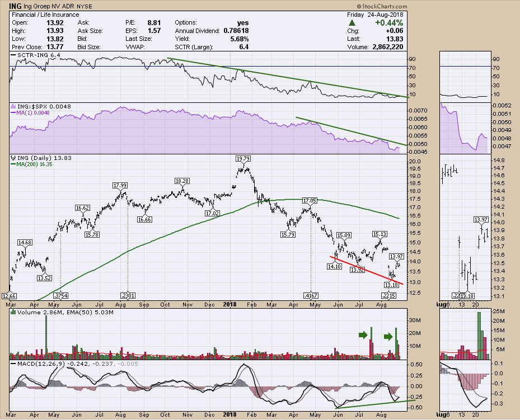520x420 pixels.
Task: Click the 16.66 low price label
Action: [144, 219]
